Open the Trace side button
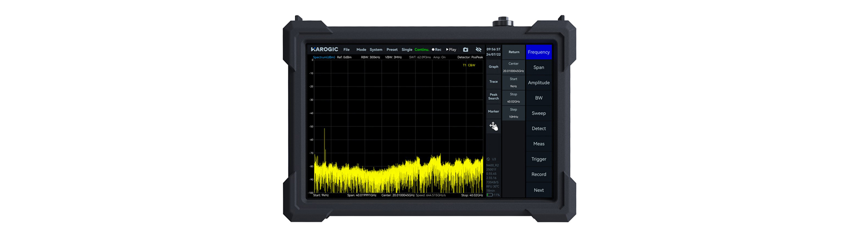868x233 pixels. [x=494, y=82]
